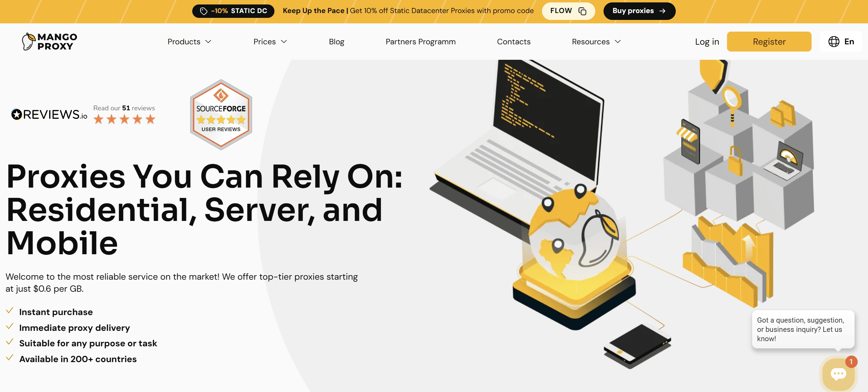Click the checkmark beside Available in 200+ countries
This screenshot has width=868, height=392.
pyautogui.click(x=10, y=358)
